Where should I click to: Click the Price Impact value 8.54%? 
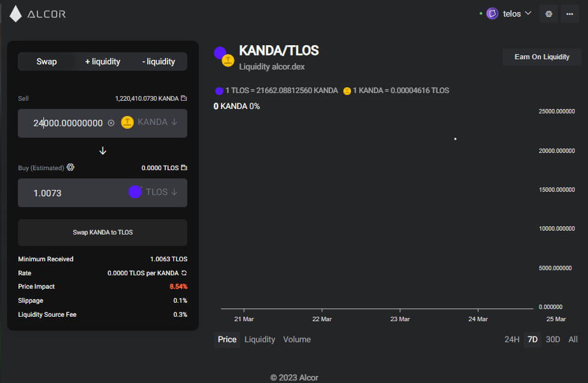[178, 287]
